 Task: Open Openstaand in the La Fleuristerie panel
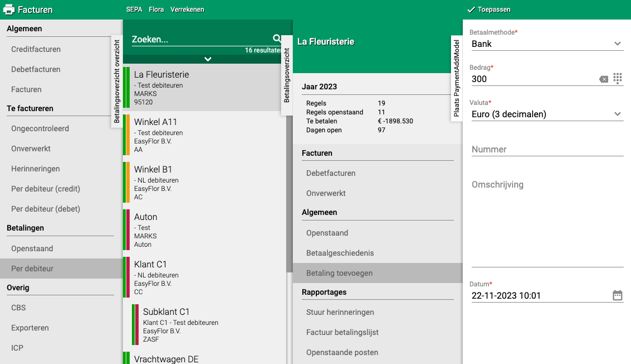coord(377,233)
